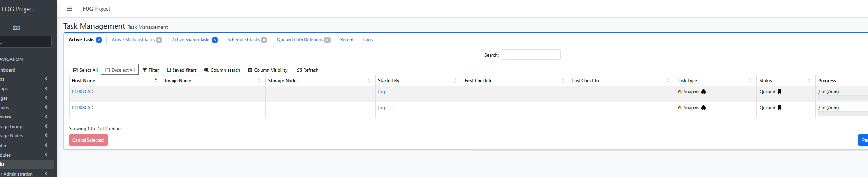
Task: Open the Scheduled Tasks tab
Action: pyautogui.click(x=247, y=40)
